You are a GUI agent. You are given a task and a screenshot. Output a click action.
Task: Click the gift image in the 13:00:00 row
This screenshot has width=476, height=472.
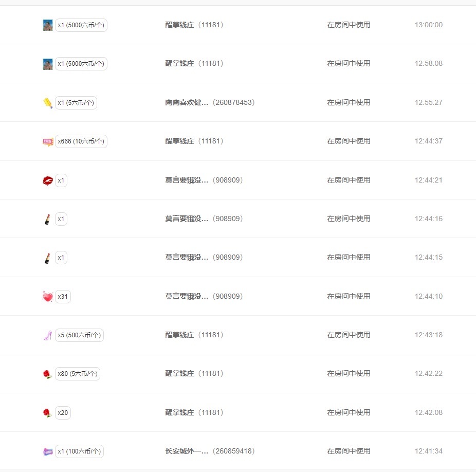(x=48, y=25)
